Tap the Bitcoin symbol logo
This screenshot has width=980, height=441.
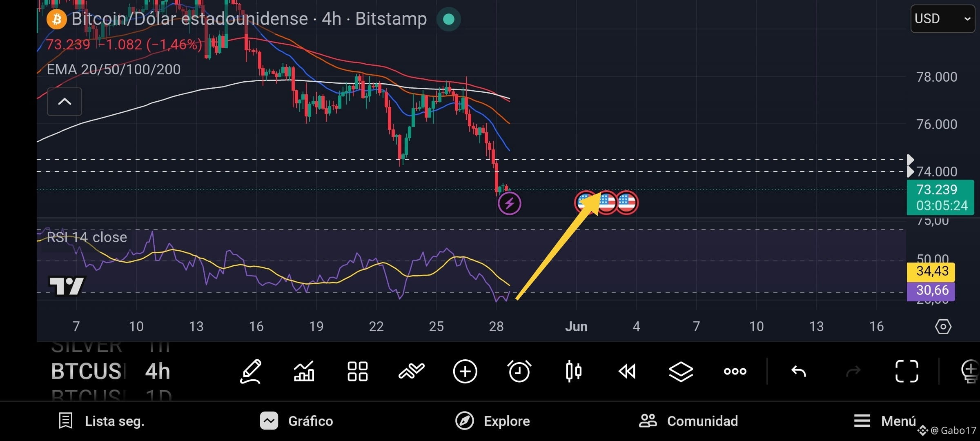point(56,19)
